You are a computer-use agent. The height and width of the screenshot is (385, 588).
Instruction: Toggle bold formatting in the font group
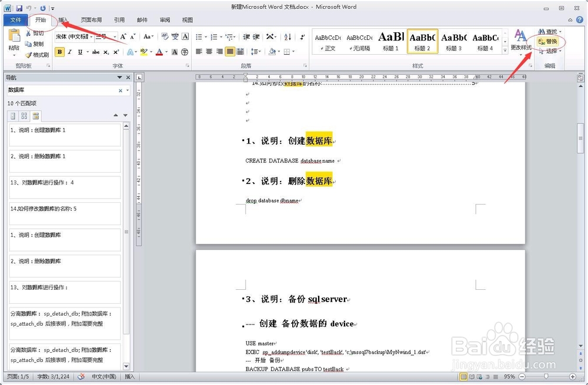[59, 52]
